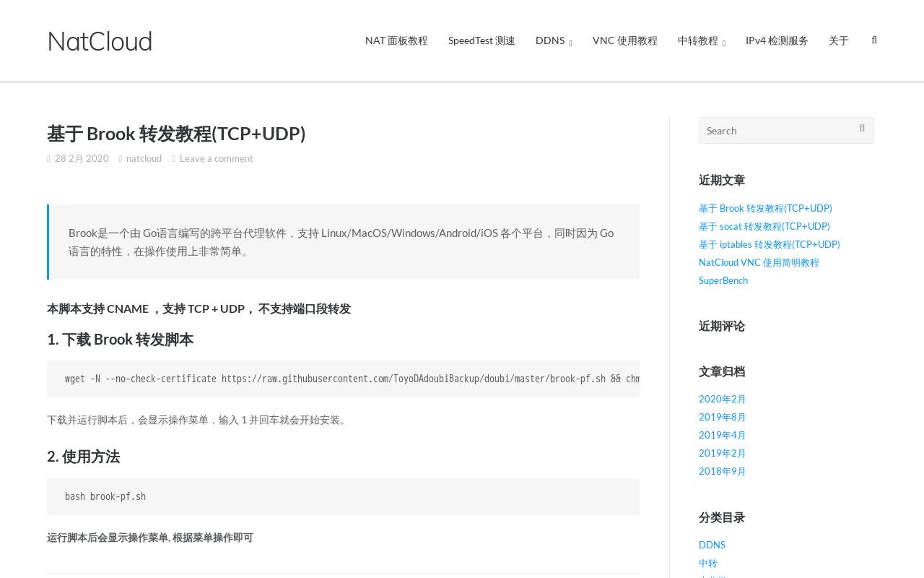This screenshot has width=924, height=578.
Task: Open the search icon in the top navigation
Action: point(874,40)
